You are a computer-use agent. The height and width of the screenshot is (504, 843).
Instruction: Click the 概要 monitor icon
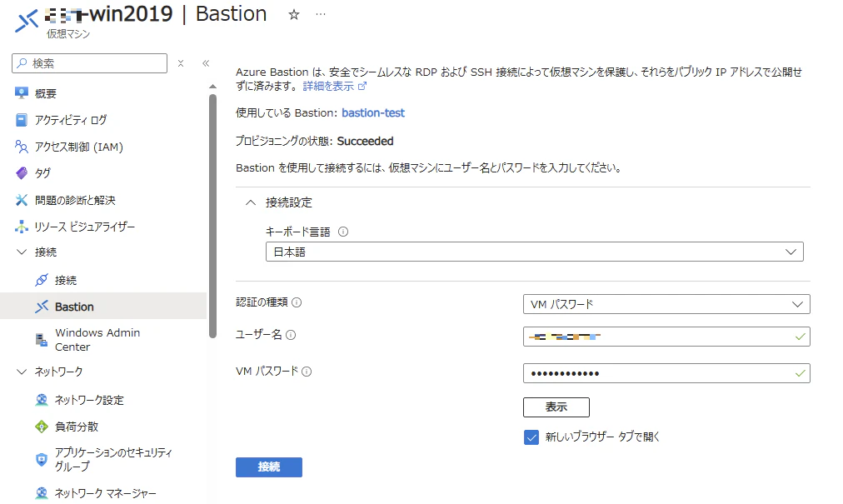(22, 93)
